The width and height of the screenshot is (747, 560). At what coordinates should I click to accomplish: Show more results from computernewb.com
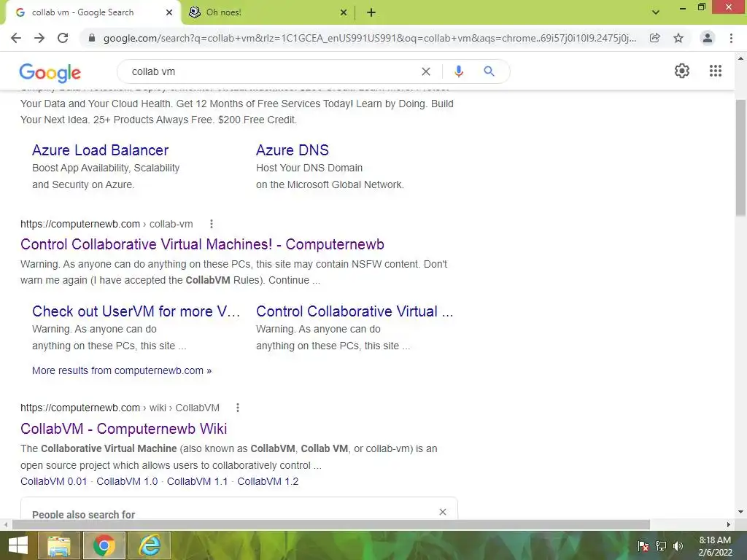(122, 370)
